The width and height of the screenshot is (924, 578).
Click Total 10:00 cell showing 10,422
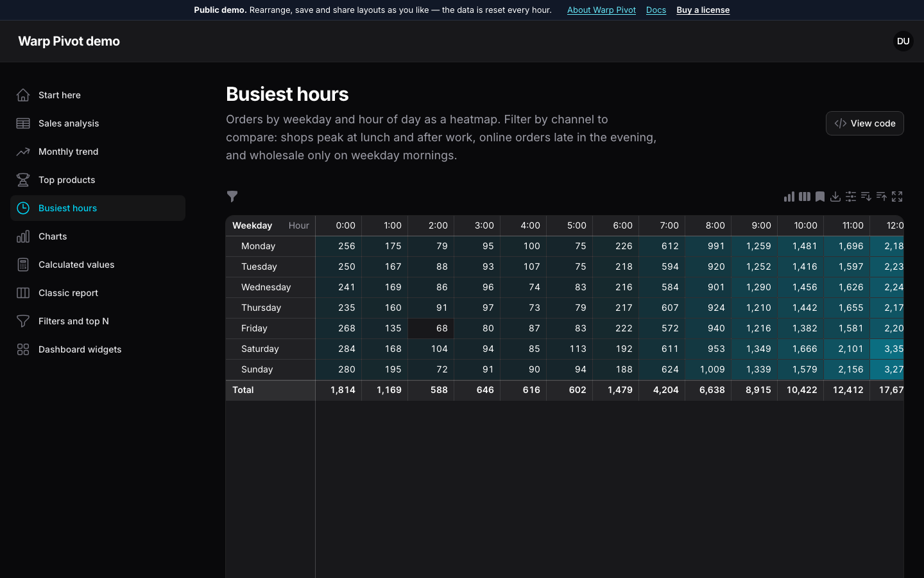coord(801,390)
